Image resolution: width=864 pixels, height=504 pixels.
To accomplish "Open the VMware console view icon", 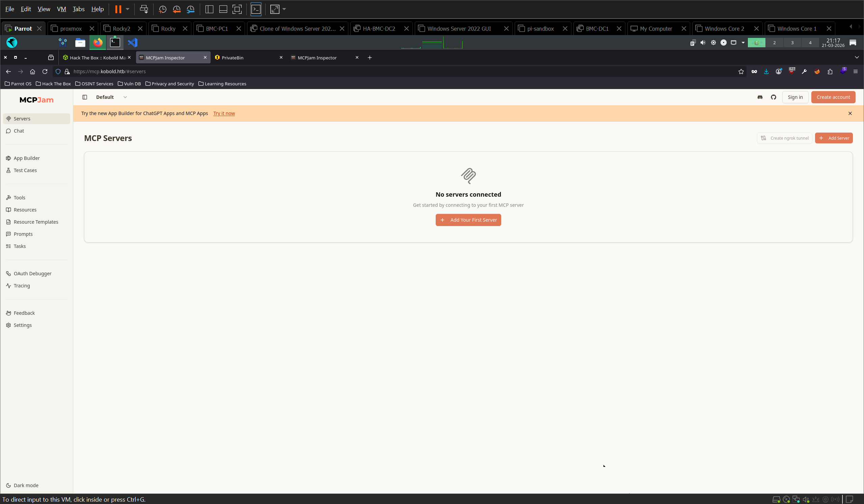I will point(256,9).
